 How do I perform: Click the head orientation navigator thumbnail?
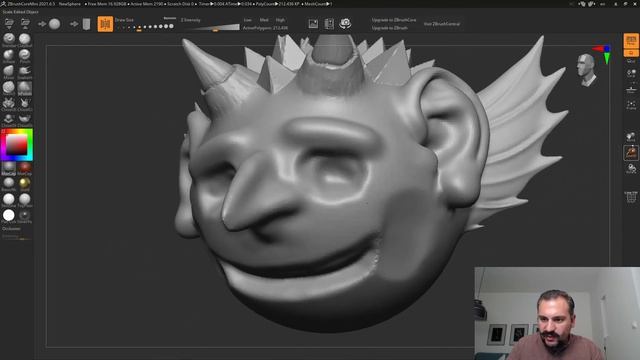tap(586, 70)
